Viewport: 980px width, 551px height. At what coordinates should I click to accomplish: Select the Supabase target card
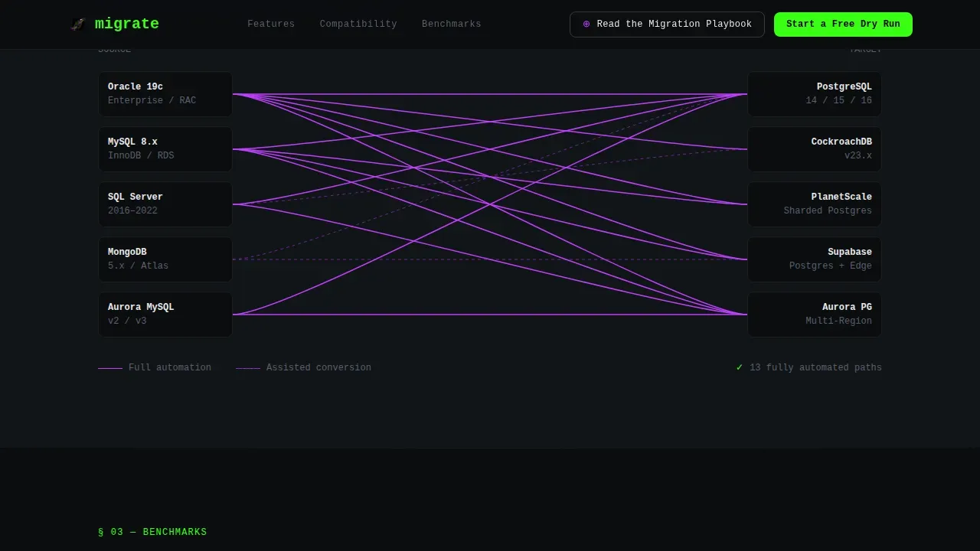(x=815, y=259)
